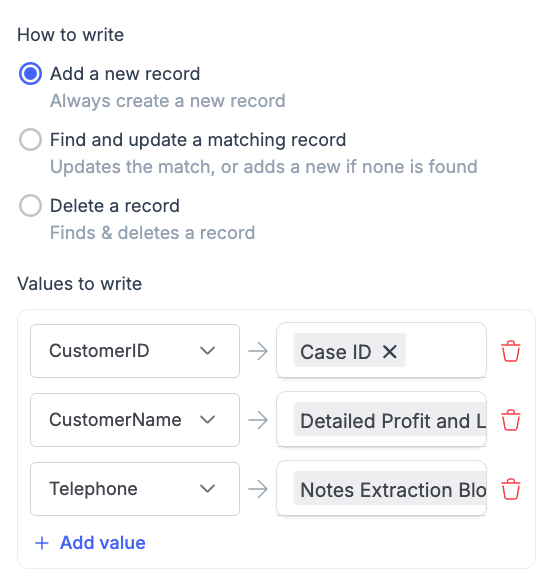The height and width of the screenshot is (586, 551).
Task: Select the Detailed Profit and L value tag
Action: click(x=390, y=419)
